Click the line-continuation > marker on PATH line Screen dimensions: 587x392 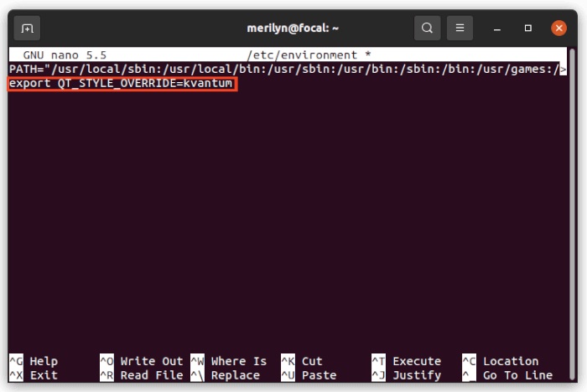tap(563, 70)
